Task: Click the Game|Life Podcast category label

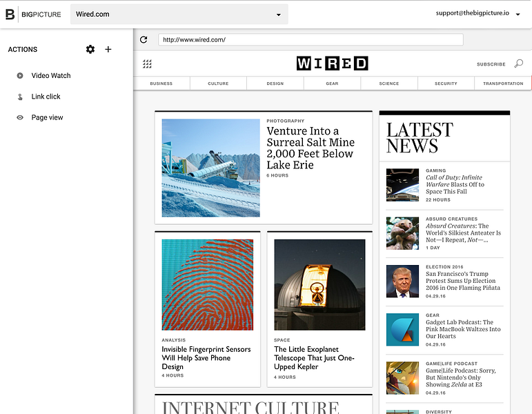Action: [x=451, y=364]
